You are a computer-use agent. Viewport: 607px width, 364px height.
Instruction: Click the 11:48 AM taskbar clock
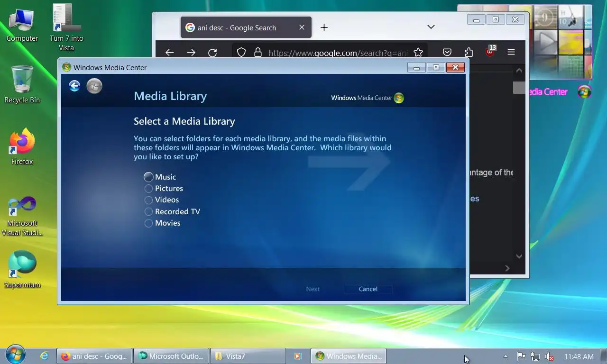(x=579, y=356)
